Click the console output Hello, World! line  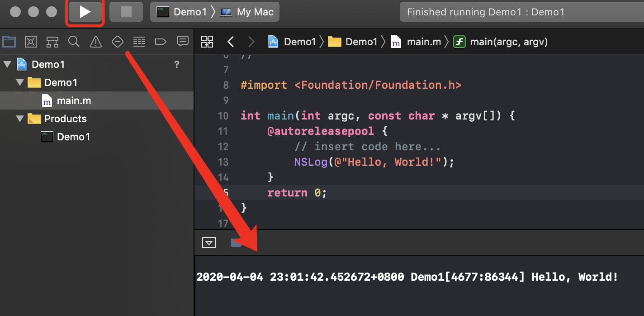click(x=407, y=277)
